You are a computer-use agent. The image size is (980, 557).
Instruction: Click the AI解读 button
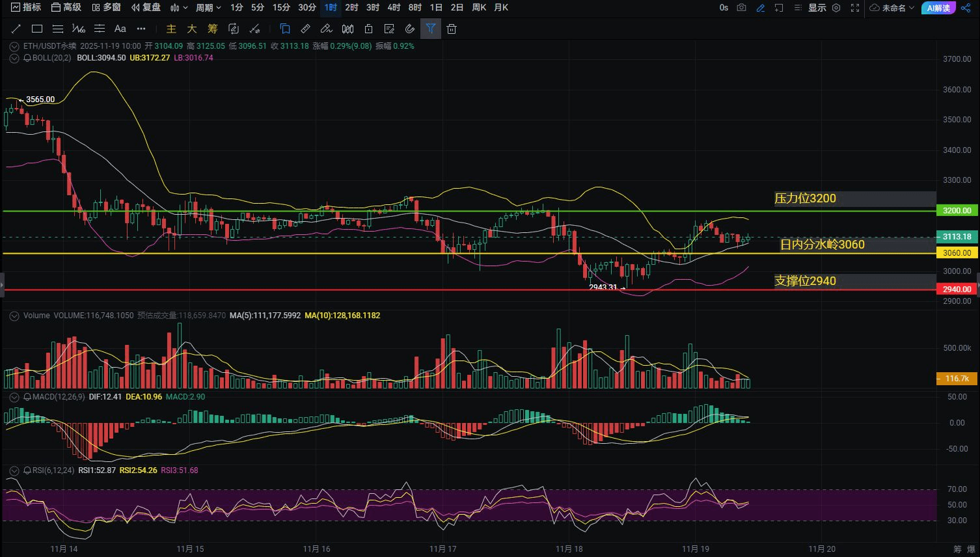click(x=938, y=8)
